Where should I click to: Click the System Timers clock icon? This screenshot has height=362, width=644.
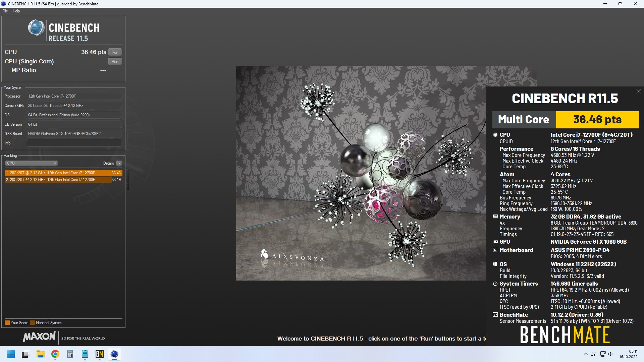[495, 284]
